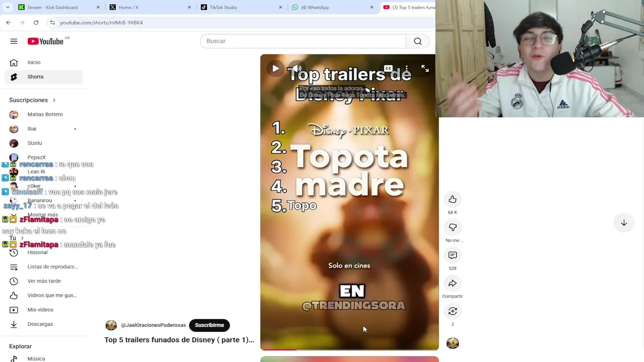Screen dimensions: 644x362
Task: Switch to Stream - Kick Dashboard tab
Action: pyautogui.click(x=52, y=7)
